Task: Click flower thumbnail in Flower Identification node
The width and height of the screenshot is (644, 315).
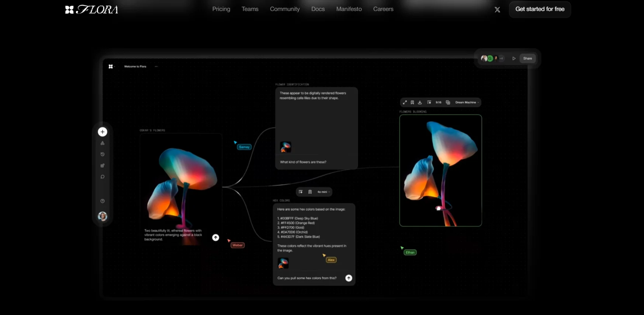Action: pyautogui.click(x=285, y=147)
